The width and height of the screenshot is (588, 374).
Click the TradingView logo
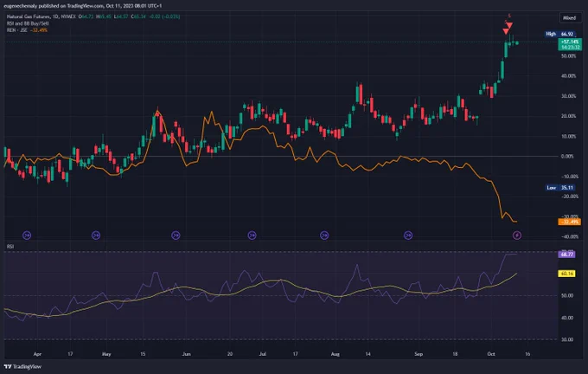22,366
